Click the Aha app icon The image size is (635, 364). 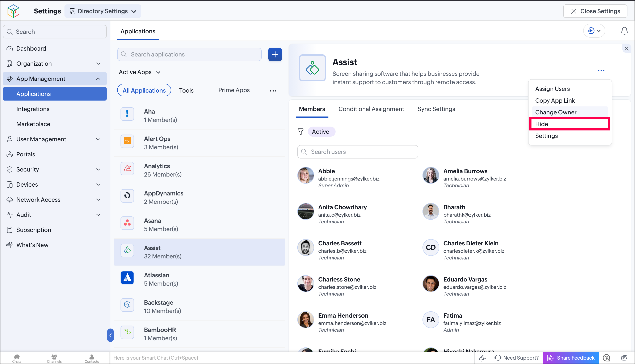127,114
